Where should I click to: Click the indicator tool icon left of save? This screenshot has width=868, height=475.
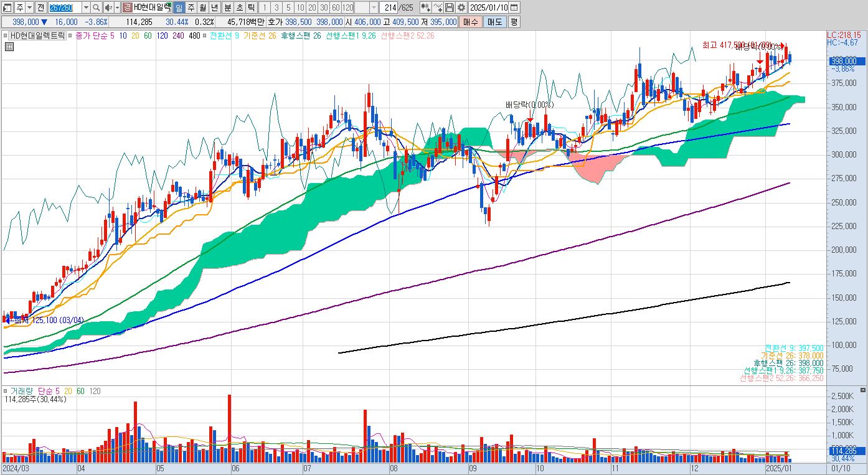pos(437,7)
